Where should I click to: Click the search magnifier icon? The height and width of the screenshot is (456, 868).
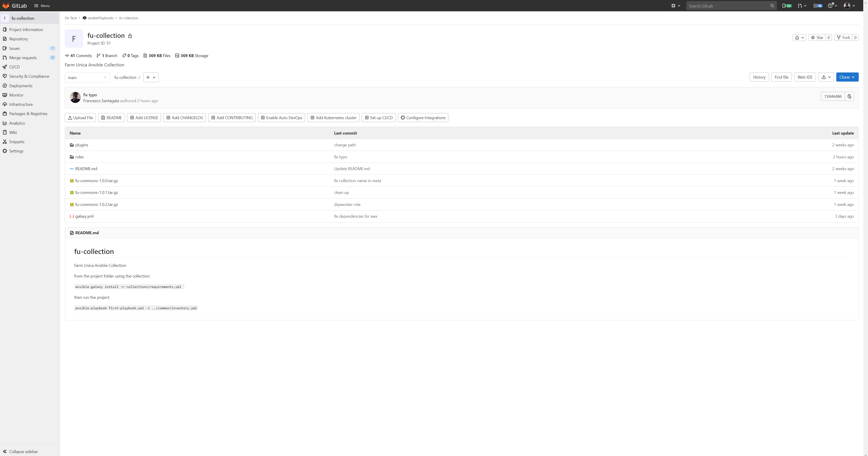pos(772,6)
